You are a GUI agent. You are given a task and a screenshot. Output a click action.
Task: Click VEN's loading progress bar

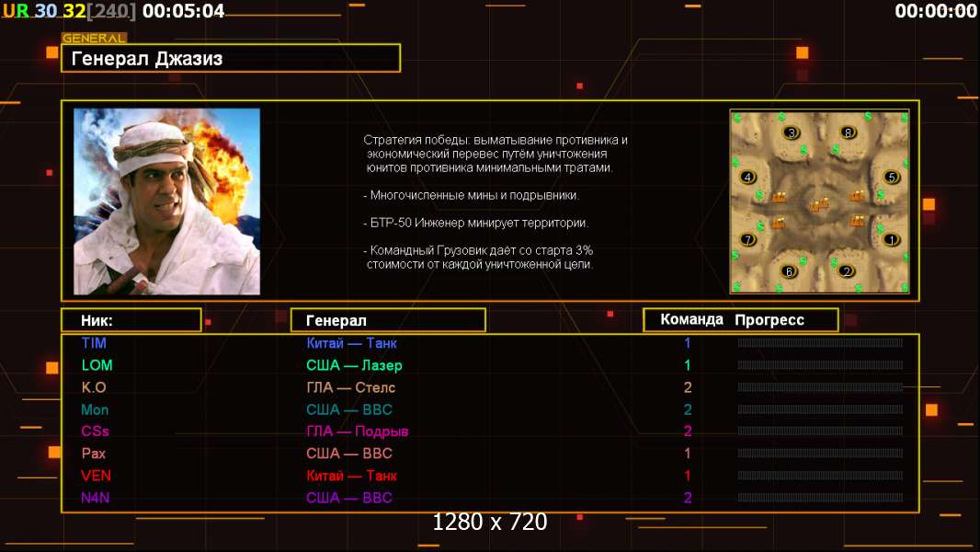[820, 476]
